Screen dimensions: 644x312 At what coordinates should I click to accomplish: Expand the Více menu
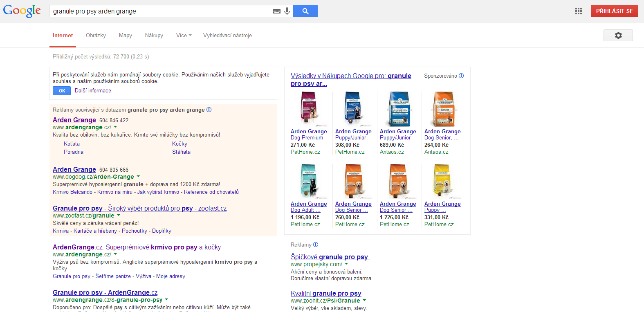click(x=184, y=36)
